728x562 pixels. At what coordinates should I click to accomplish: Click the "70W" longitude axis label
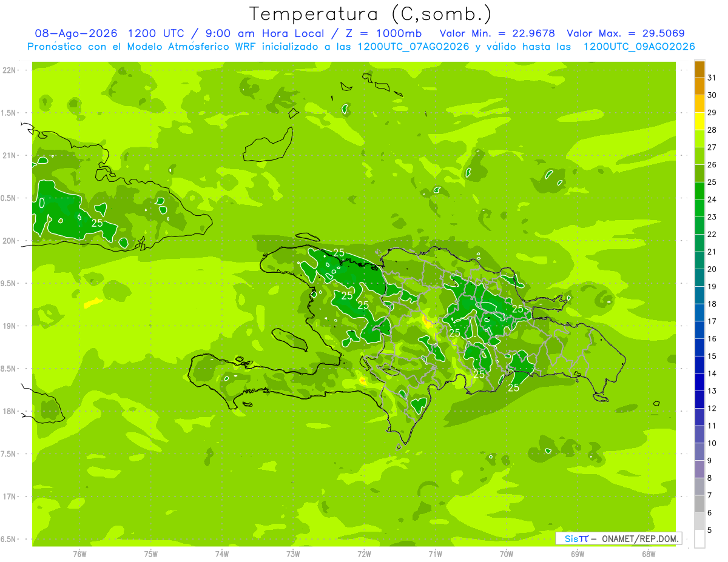tap(507, 554)
